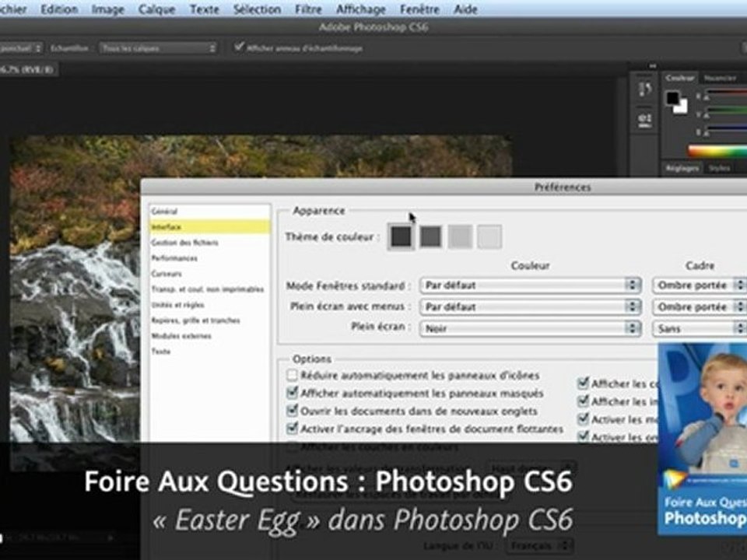Toggle the checkbox starting 'Activer les m'
Screen dimensions: 747x560
(x=583, y=418)
